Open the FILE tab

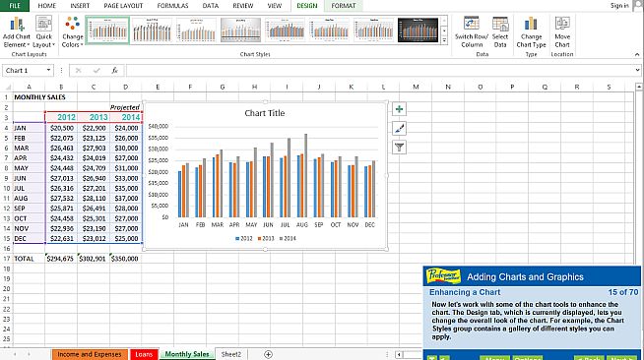click(x=15, y=5)
